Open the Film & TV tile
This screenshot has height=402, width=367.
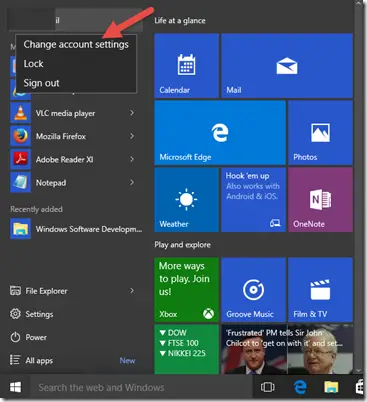[x=320, y=290]
